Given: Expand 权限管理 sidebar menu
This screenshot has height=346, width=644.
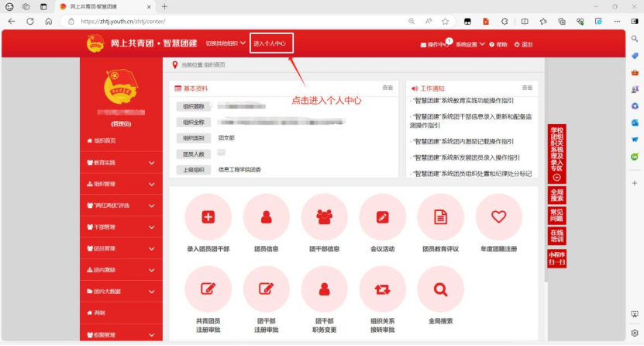Looking at the screenshot, I should pyautogui.click(x=121, y=334).
